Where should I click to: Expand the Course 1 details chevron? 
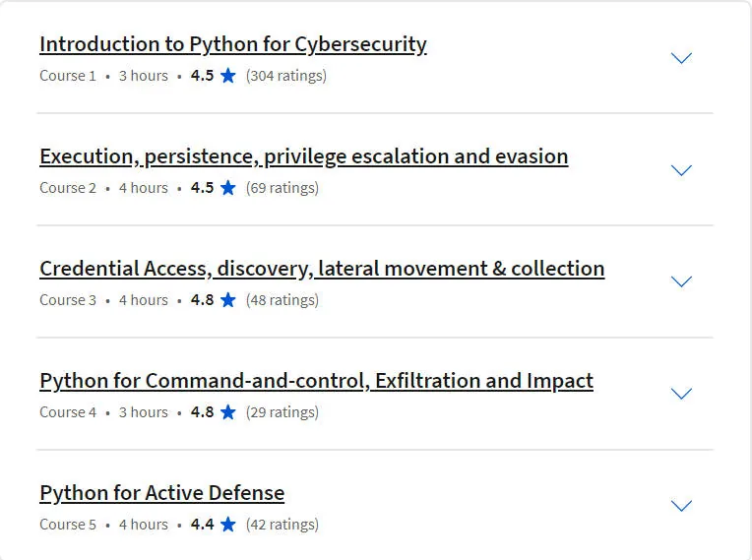(681, 58)
